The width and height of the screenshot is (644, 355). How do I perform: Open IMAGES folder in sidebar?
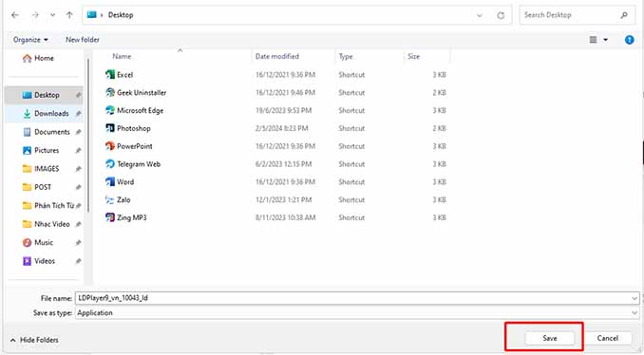coord(45,169)
